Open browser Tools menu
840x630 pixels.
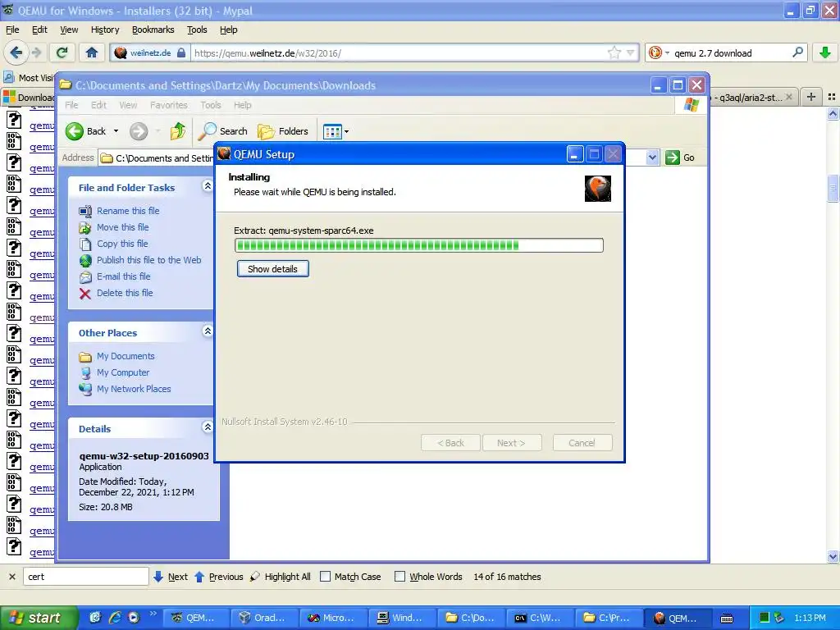point(197,30)
